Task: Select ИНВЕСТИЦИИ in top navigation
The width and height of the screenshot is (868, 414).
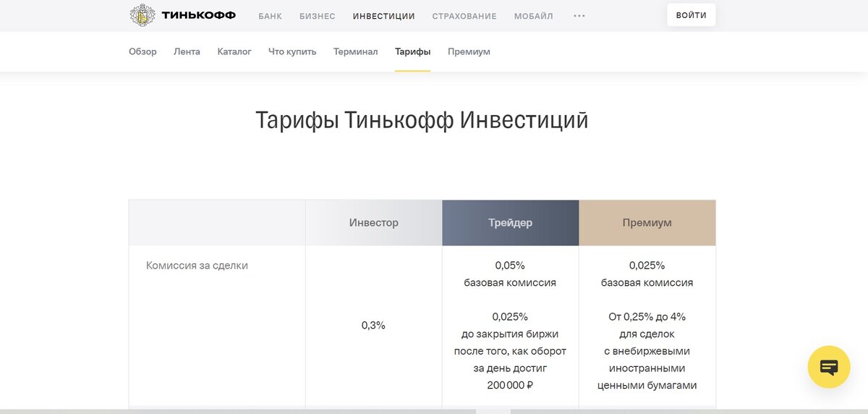Action: (x=384, y=16)
